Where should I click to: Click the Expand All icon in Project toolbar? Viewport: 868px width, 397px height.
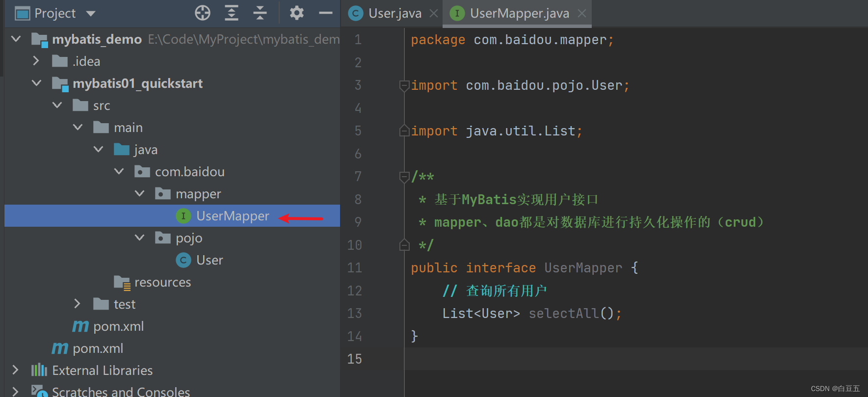coord(231,13)
